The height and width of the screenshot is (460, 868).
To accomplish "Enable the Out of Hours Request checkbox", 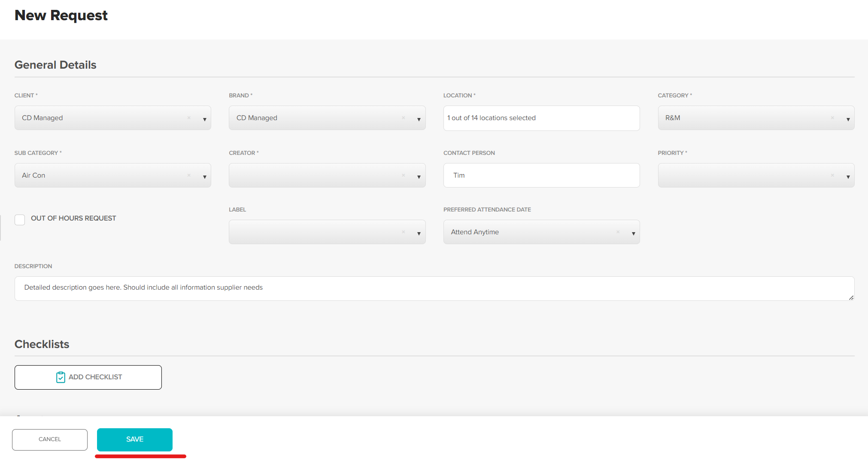I will (x=20, y=220).
